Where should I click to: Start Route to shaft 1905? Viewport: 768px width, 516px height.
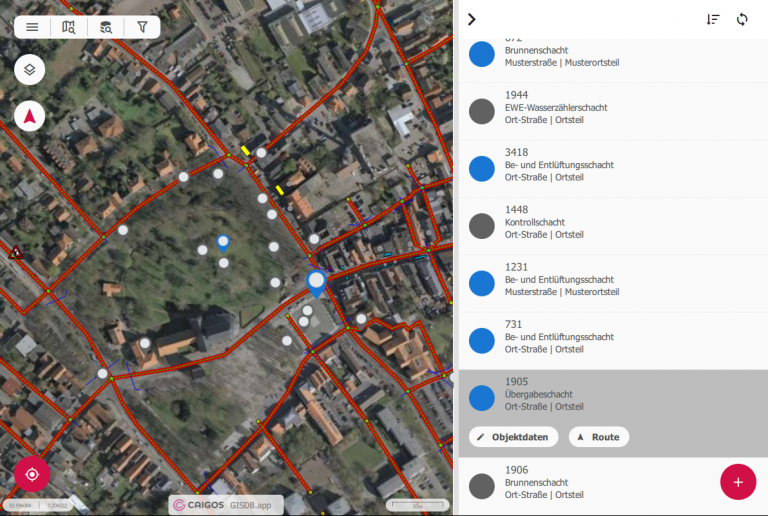tap(599, 437)
